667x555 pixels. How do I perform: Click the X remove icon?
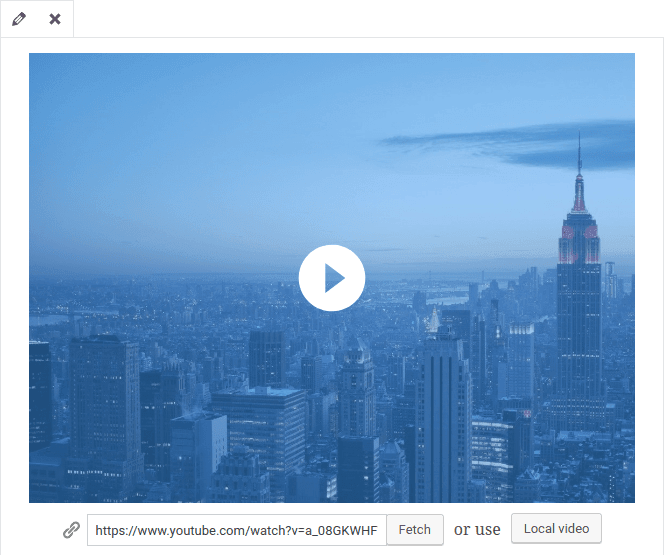pos(55,19)
